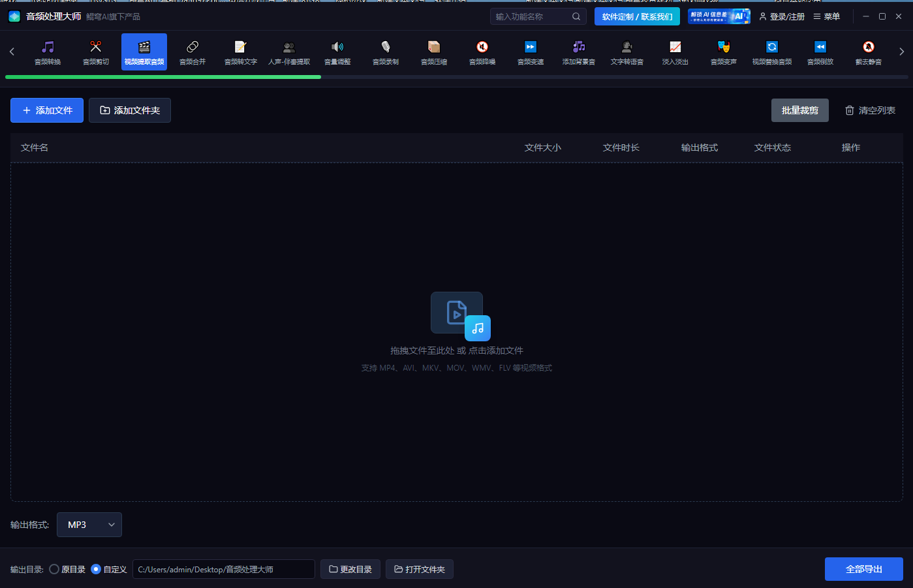Image resolution: width=913 pixels, height=588 pixels.
Task: Open the 音频合并 merge tool
Action: click(x=193, y=52)
